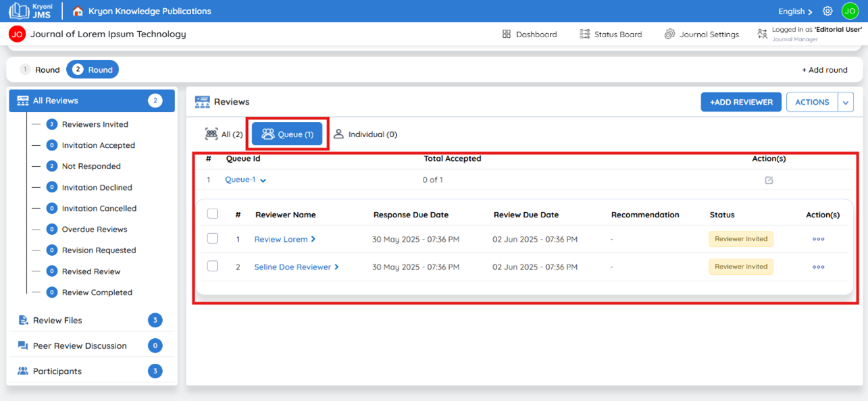Expand the arrow next to Review Lorem

[x=313, y=239]
